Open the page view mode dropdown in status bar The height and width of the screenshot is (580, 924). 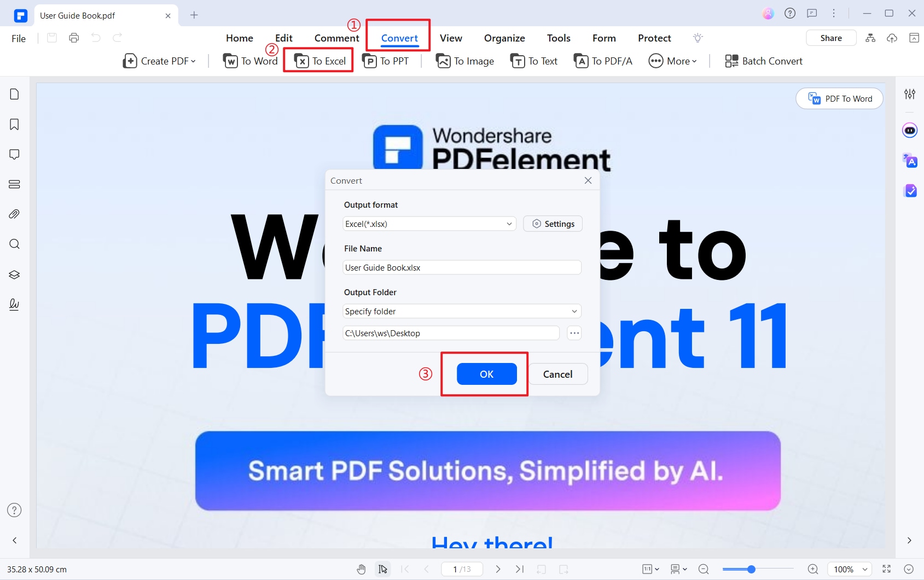click(x=678, y=569)
